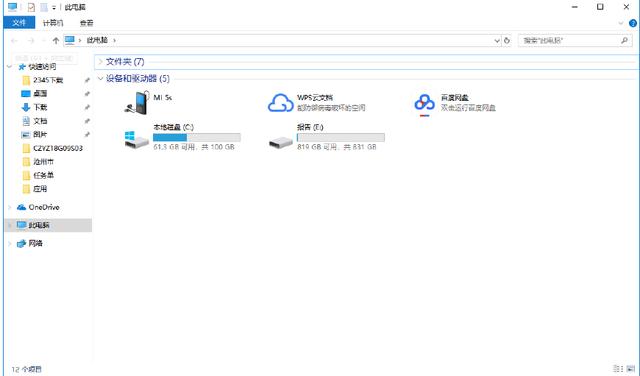Click the new folder icon in the quick access toolbar
This screenshot has height=376, width=640.
click(44, 7)
